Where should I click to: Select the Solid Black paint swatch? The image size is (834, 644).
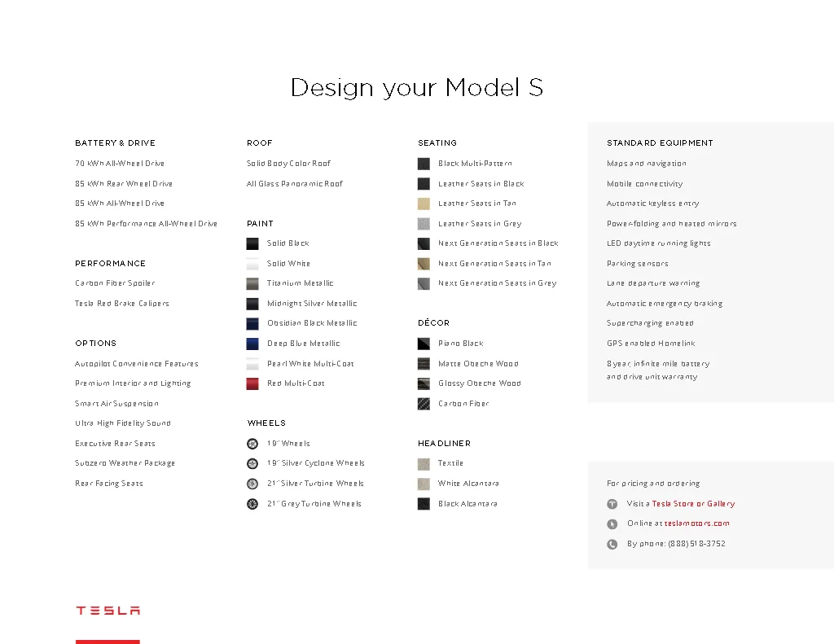tap(252, 243)
